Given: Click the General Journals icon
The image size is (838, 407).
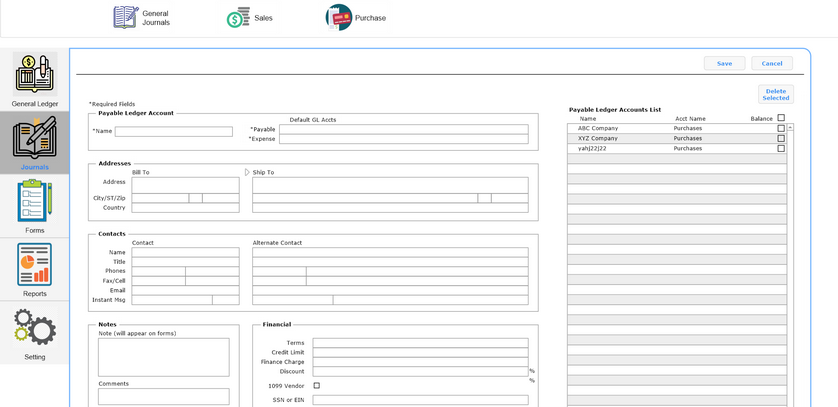Looking at the screenshot, I should (x=126, y=17).
